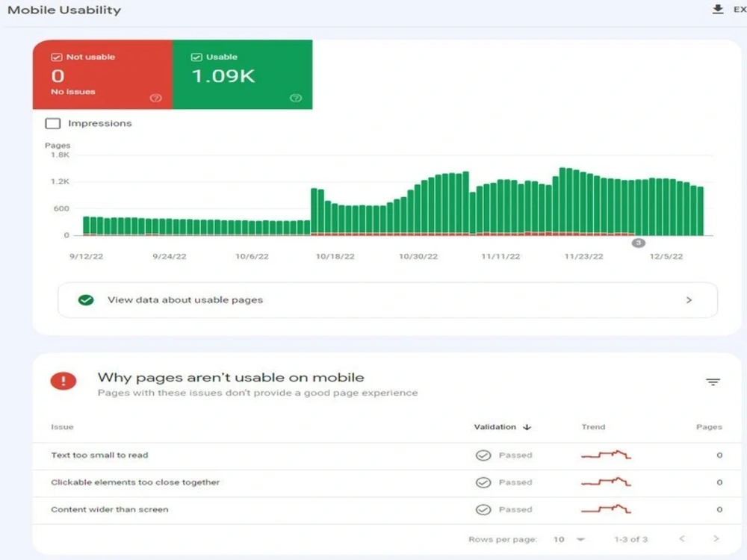
Task: Click the 1.09K usable count
Action: 223,76
